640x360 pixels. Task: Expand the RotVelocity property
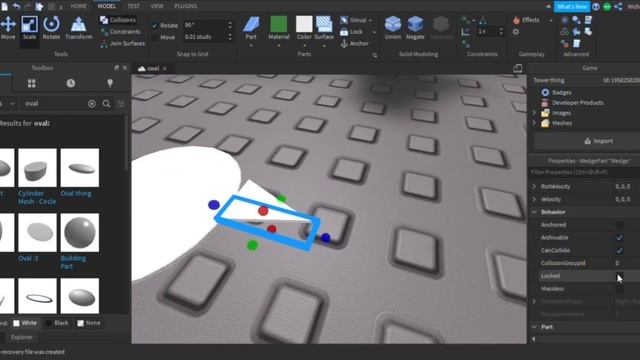coord(534,187)
